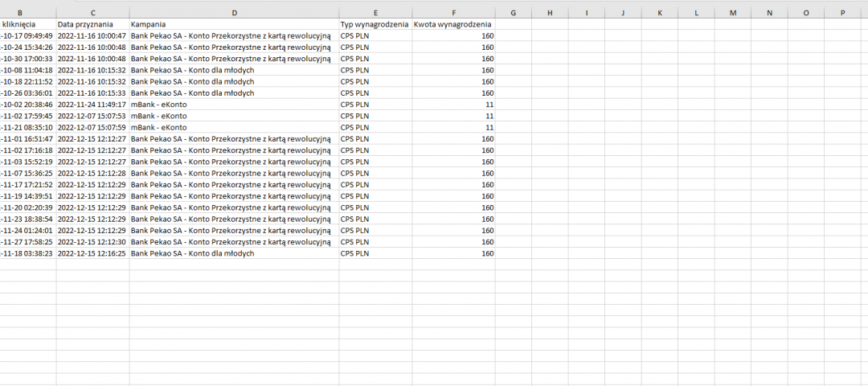Select cell showing 2022-11-16 10:00:47
Image resolution: width=868 pixels, height=386 pixels.
tap(92, 36)
